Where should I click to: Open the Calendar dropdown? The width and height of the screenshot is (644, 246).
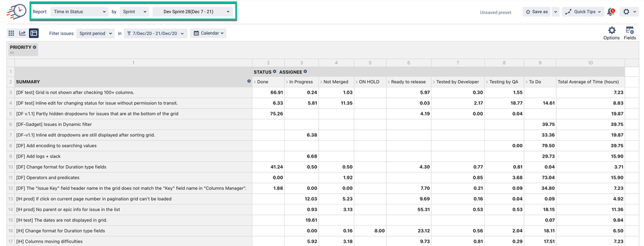tap(208, 34)
